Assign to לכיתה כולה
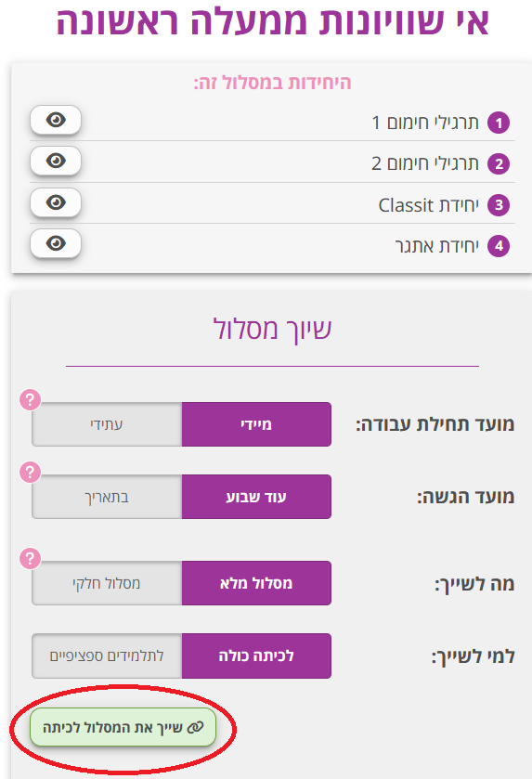The image size is (532, 779). (x=256, y=656)
